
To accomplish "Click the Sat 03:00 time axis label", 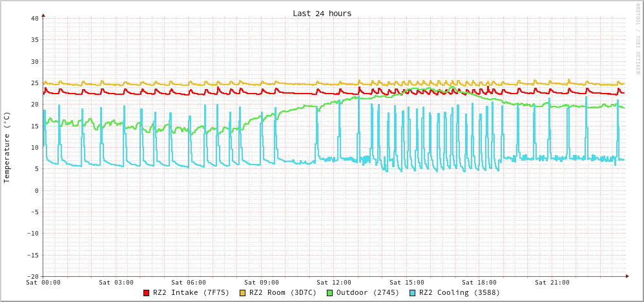I will coord(116,283).
